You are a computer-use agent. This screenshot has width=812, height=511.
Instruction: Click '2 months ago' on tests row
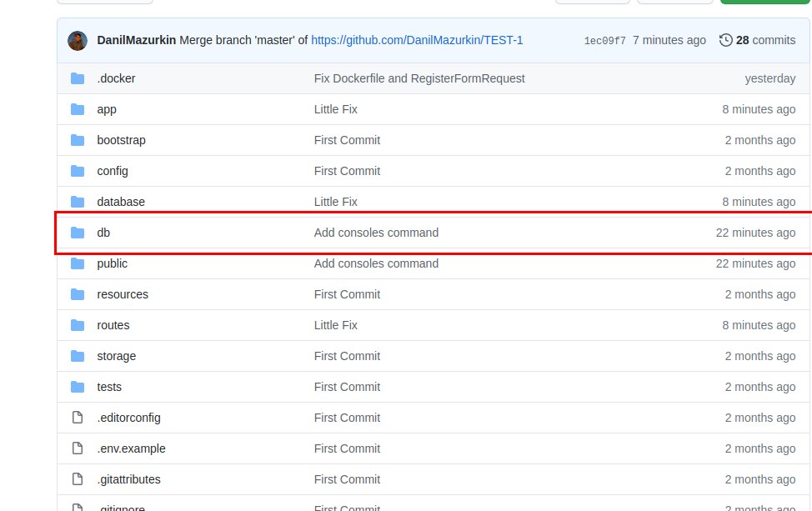coord(759,387)
